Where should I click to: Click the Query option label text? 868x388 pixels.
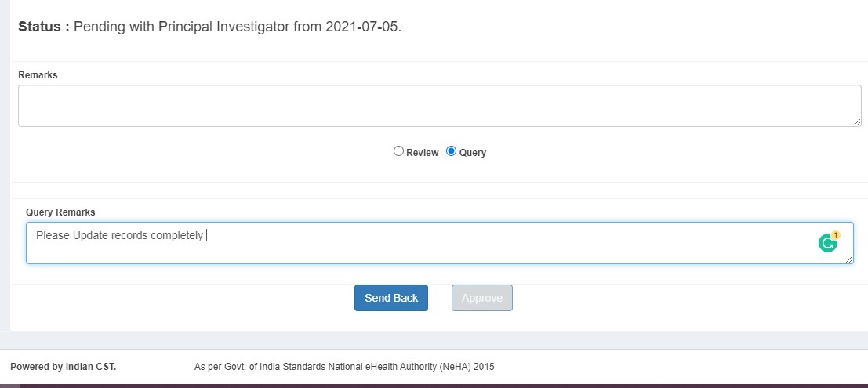pyautogui.click(x=473, y=153)
